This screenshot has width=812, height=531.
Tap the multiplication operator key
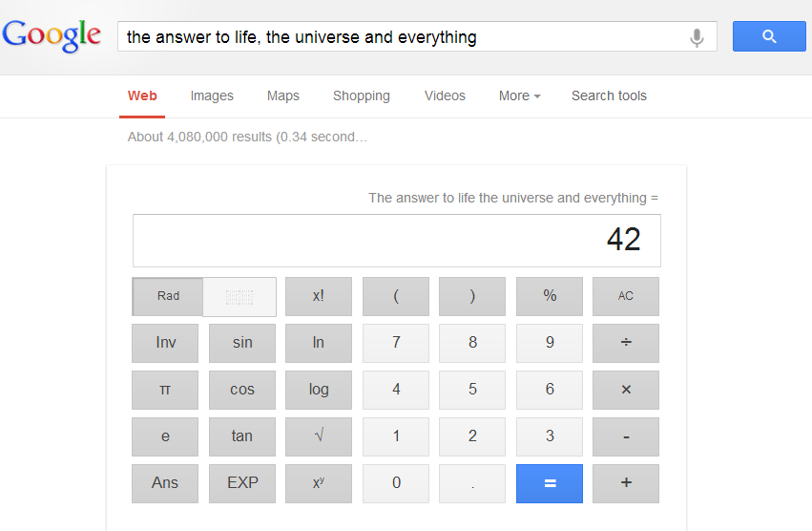click(x=626, y=390)
